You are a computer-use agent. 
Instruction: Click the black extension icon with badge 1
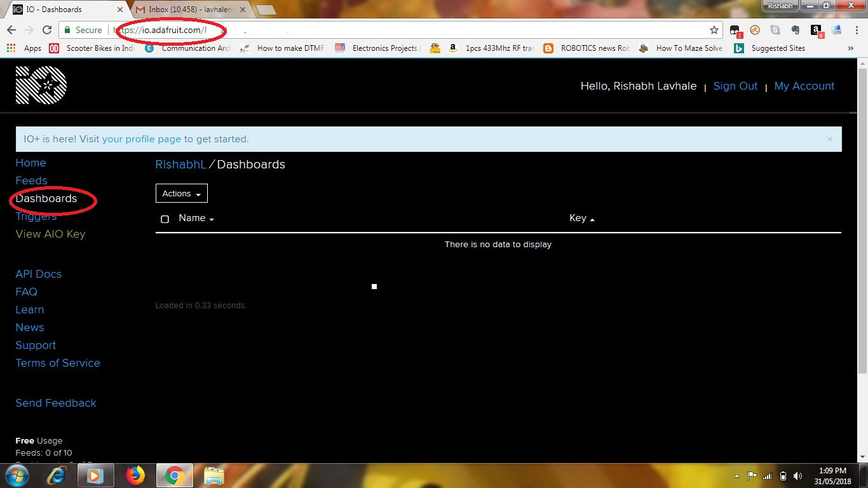pos(735,30)
